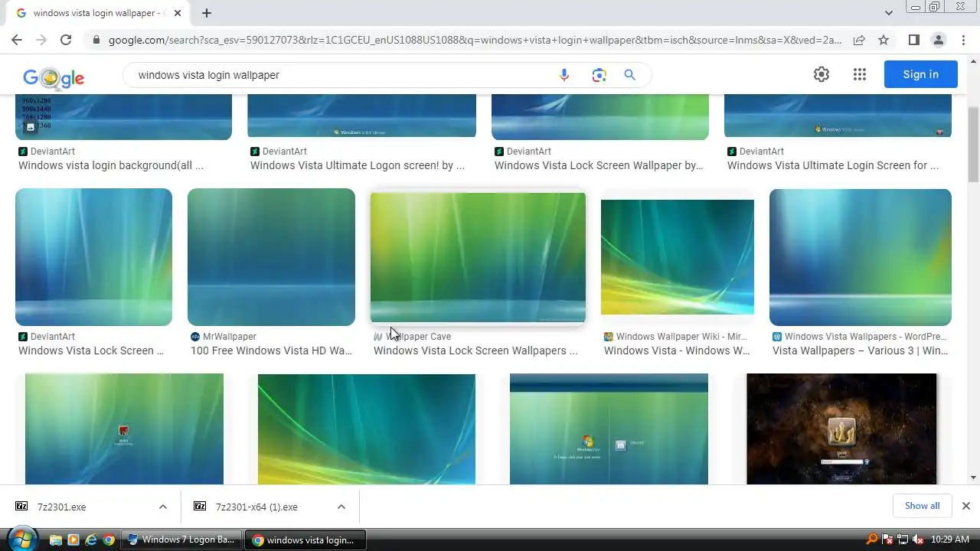Go back to the previous page

click(x=17, y=40)
